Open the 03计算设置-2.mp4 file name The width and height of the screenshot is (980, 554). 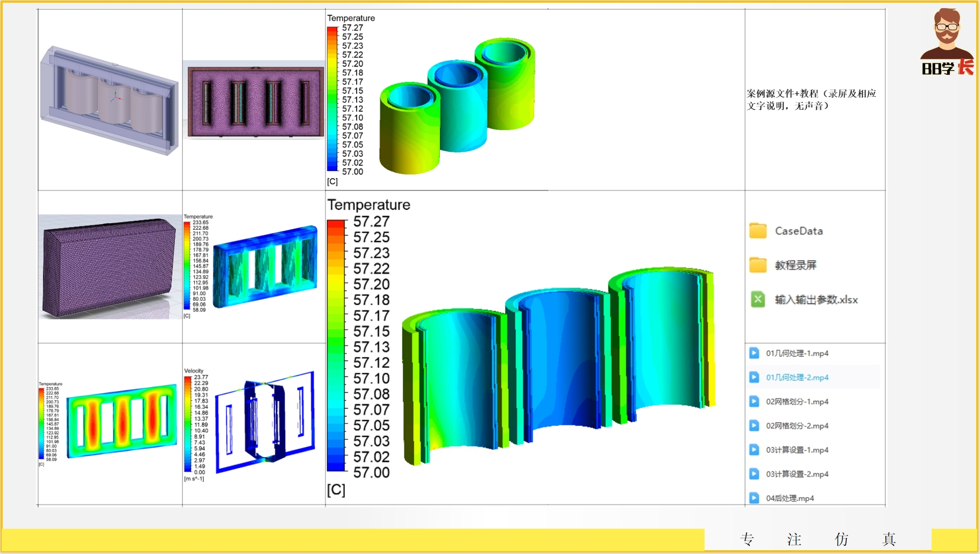pyautogui.click(x=797, y=474)
